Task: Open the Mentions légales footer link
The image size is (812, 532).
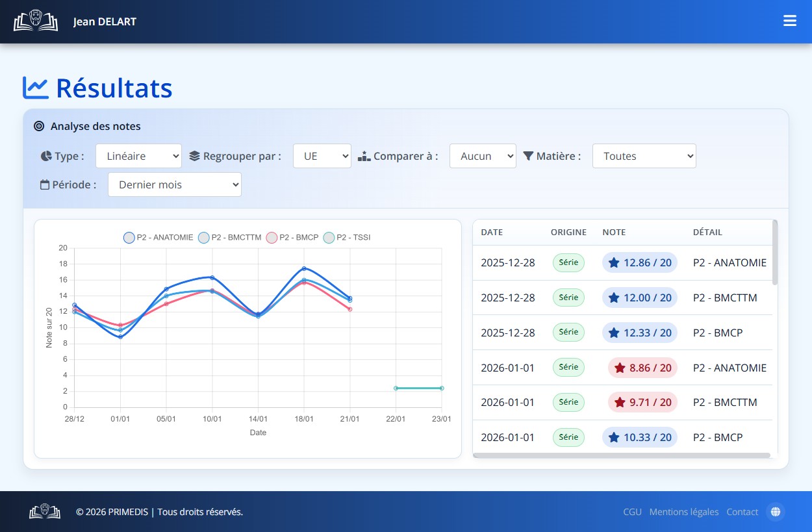Action: (683, 512)
